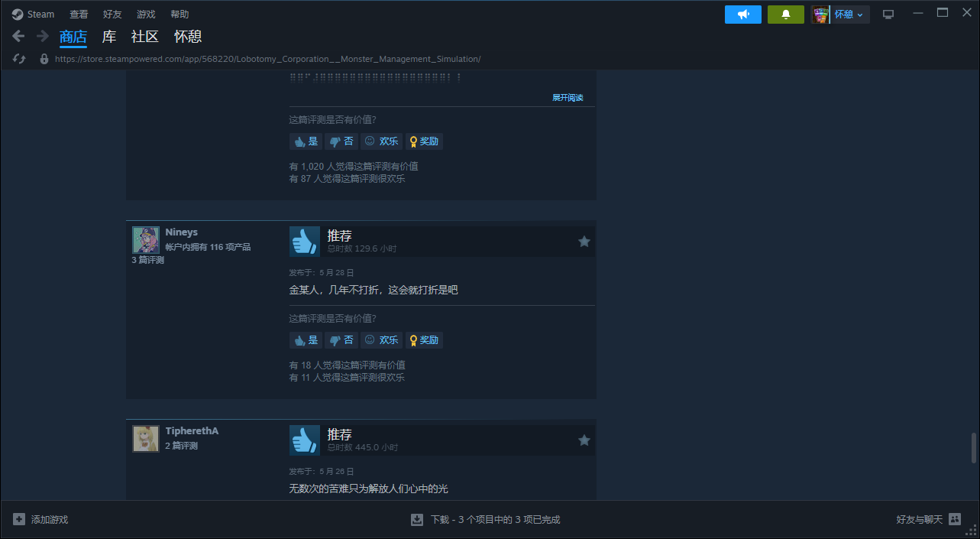This screenshot has width=980, height=539.
Task: Vote 否 on Nineys' review
Action: [341, 340]
